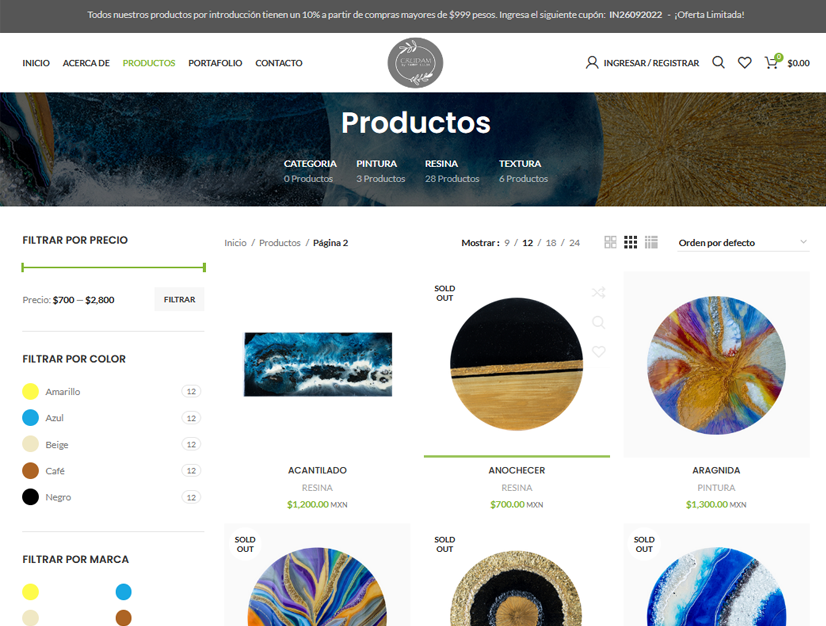Viewport: 826px width, 626px height.
Task: Open the wishlist heart icon in header
Action: coord(744,63)
